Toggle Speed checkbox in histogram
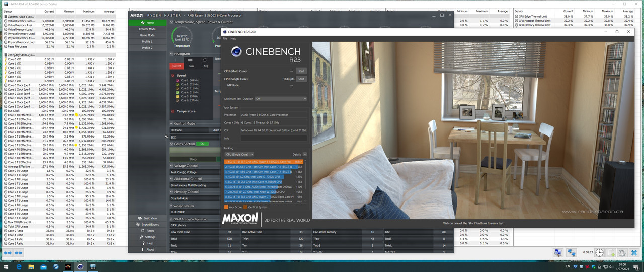This screenshot has width=644, height=272. (x=173, y=75)
